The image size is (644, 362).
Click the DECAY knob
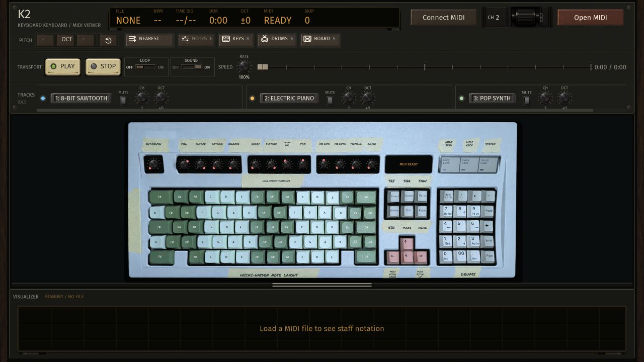tap(256, 164)
